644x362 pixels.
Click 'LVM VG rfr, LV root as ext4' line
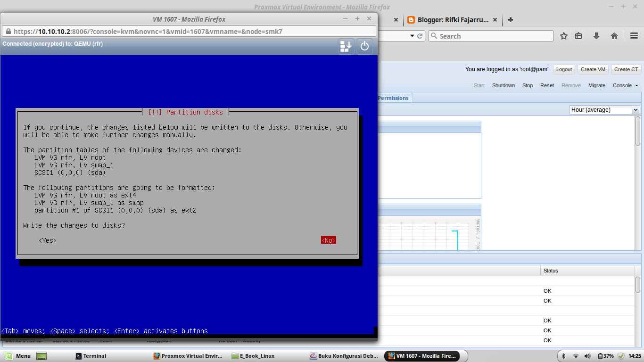(85, 195)
